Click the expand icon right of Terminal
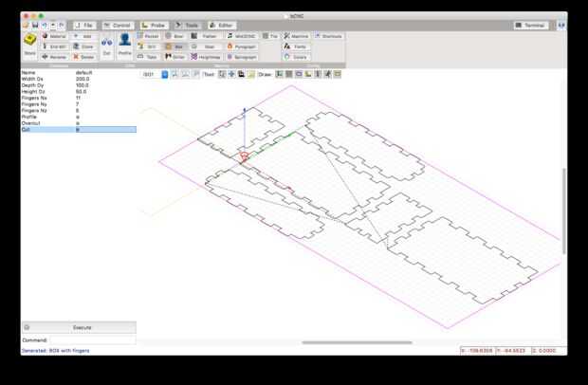The image size is (588, 385). [561, 25]
